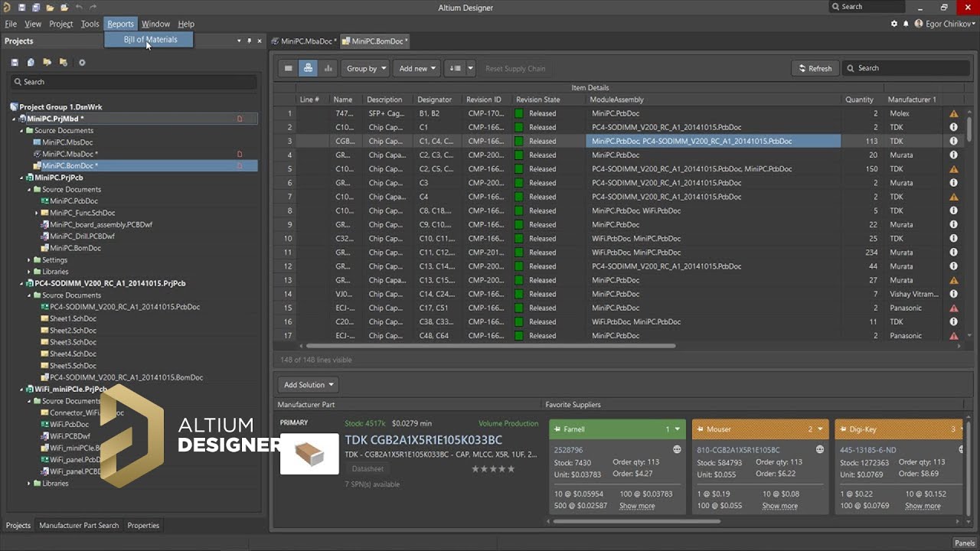Switch to MiniPC.MbaDoc document tab
The height and width of the screenshot is (551, 980).
click(304, 41)
